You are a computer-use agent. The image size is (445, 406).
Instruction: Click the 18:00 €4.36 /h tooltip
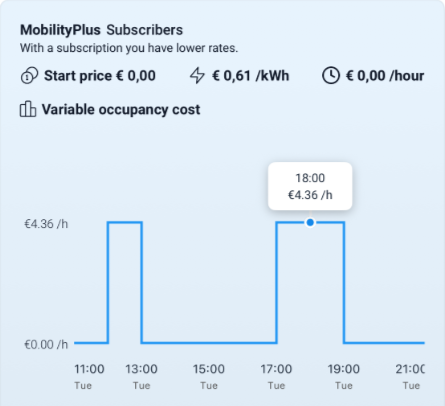pyautogui.click(x=310, y=186)
